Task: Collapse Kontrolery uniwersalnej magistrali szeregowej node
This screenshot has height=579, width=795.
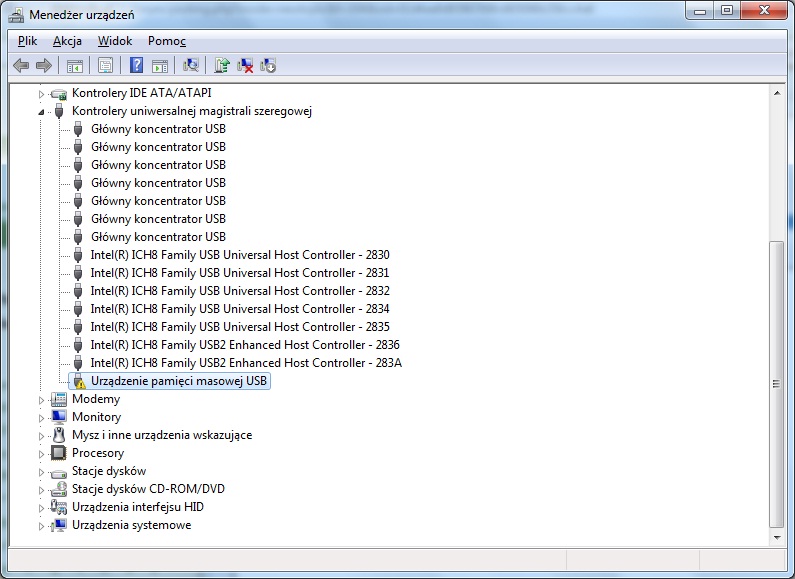Action: 41,112
